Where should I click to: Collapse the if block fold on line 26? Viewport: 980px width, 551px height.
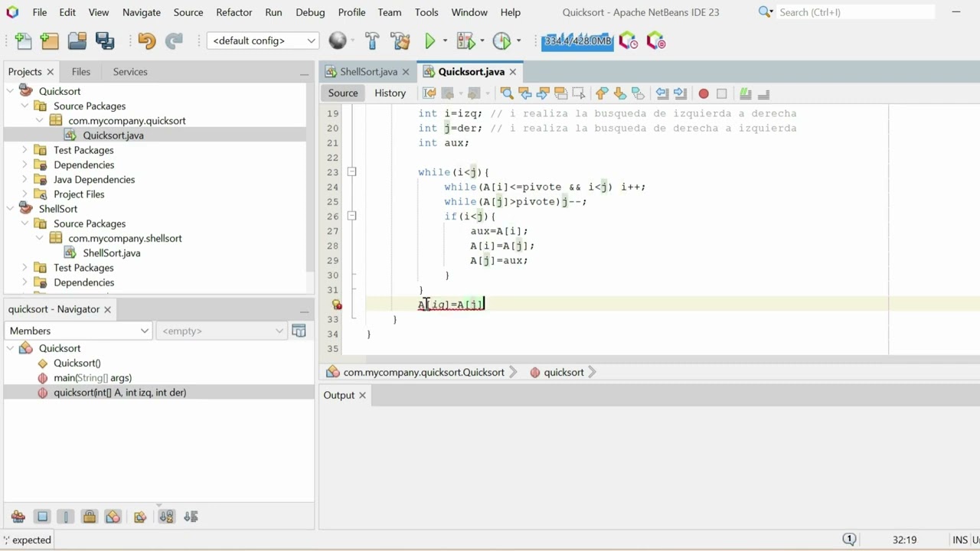click(x=351, y=216)
